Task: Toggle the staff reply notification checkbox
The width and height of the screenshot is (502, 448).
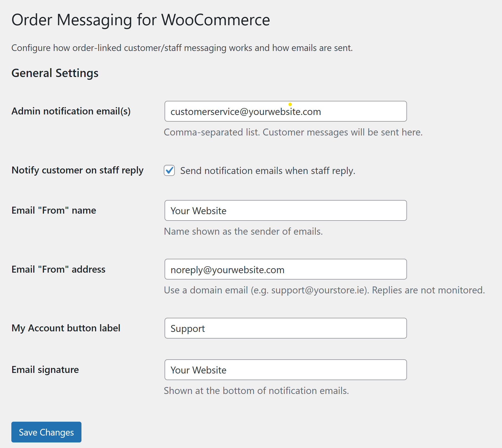Action: (169, 170)
